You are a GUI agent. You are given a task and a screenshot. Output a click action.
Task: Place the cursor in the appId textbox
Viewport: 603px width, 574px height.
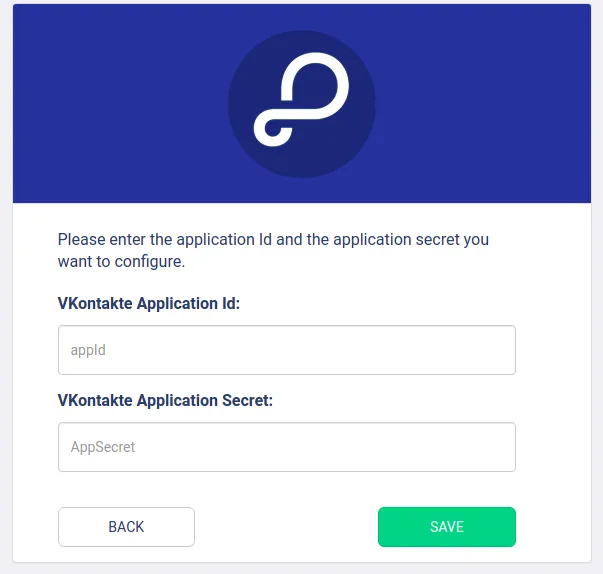[287, 350]
